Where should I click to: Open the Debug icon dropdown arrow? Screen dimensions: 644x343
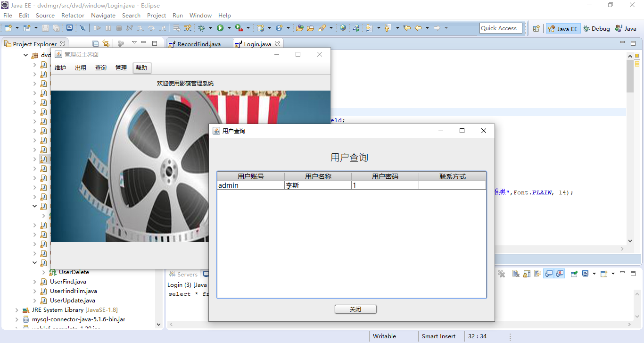(210, 28)
